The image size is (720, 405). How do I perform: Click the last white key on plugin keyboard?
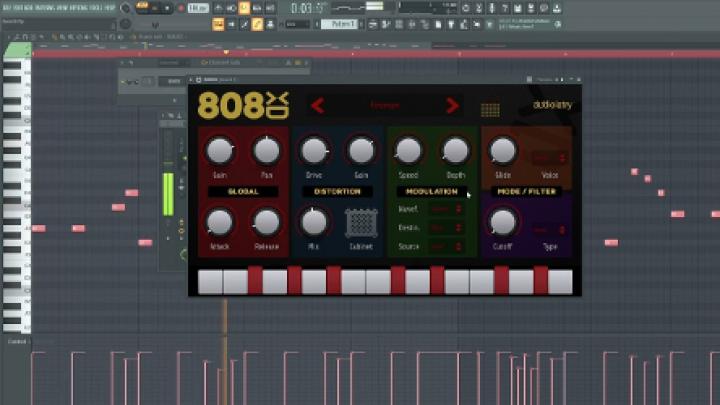(560, 281)
